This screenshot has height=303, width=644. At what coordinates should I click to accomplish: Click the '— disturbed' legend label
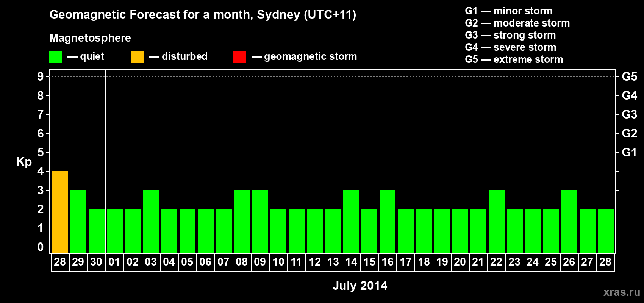click(x=178, y=56)
